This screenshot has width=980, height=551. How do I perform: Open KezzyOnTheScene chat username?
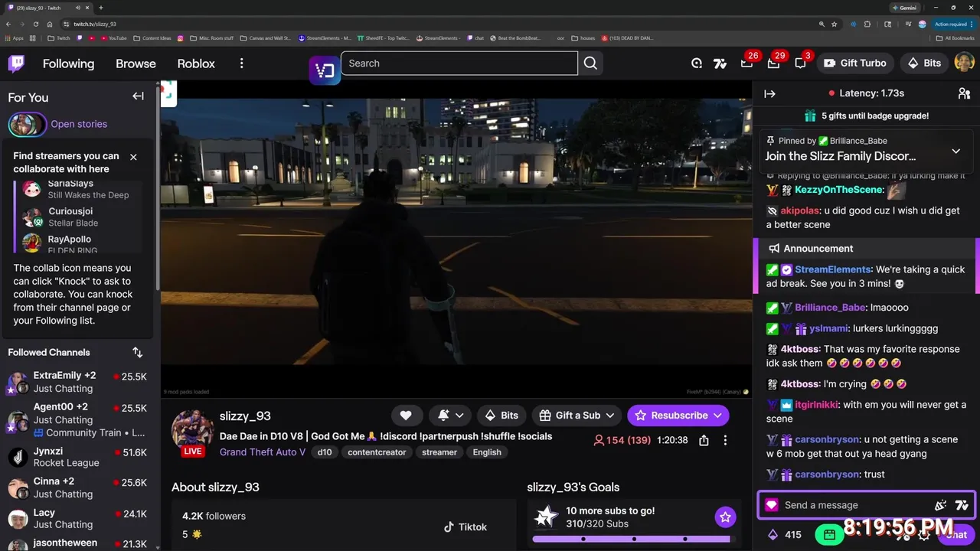[839, 190]
